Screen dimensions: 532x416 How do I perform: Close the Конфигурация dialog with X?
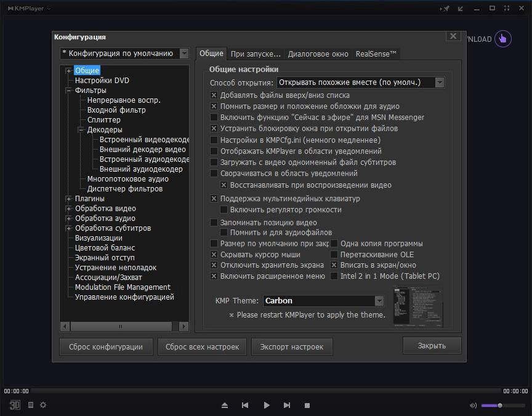point(453,36)
